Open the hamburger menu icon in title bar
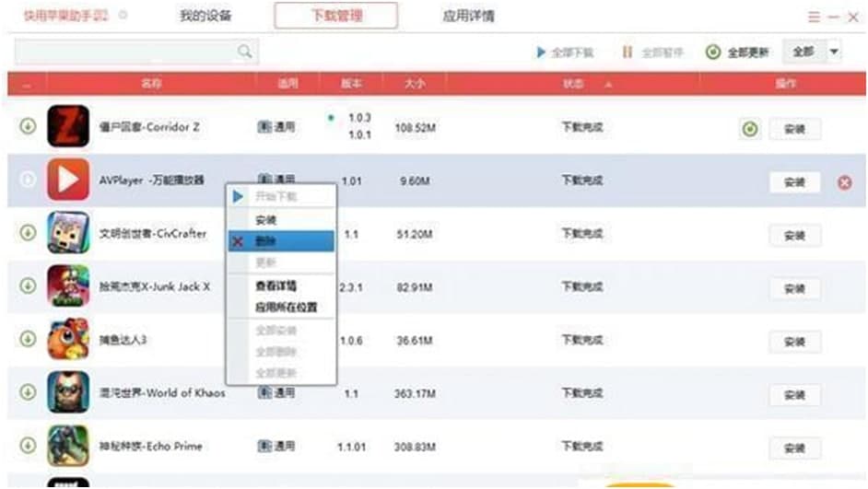 pyautogui.click(x=814, y=17)
